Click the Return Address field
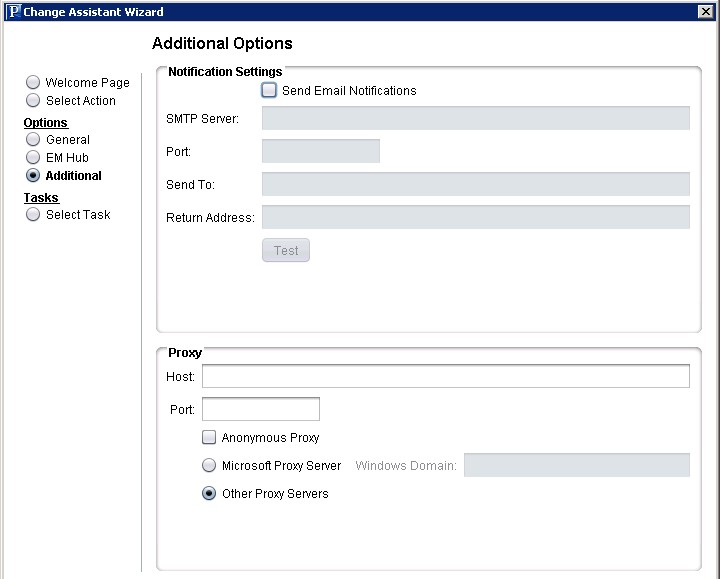This screenshot has height=579, width=720. tap(475, 217)
